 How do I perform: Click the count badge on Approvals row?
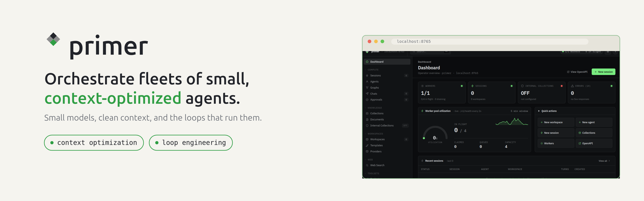406,100
